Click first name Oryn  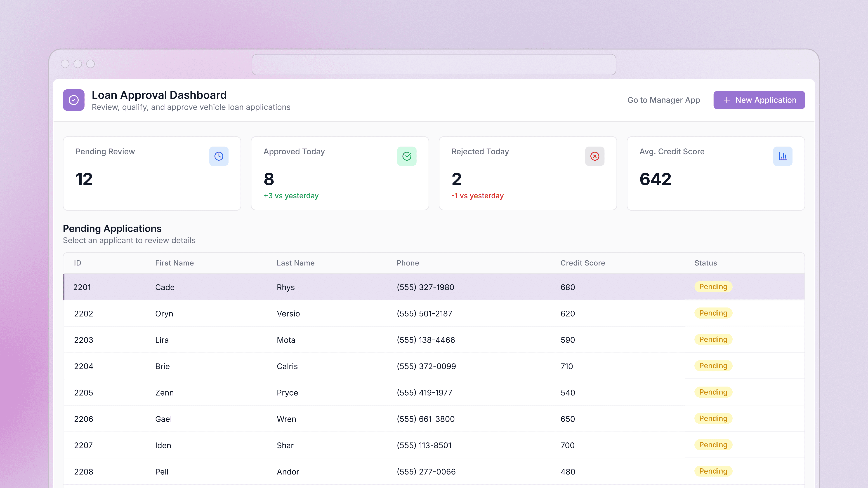[x=164, y=314]
